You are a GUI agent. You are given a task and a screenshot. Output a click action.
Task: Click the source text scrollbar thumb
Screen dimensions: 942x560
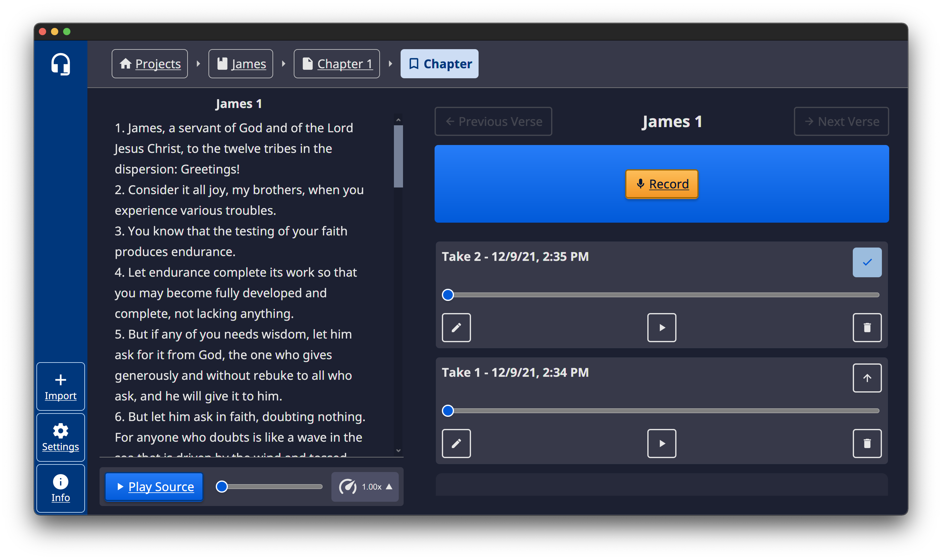[x=398, y=156]
